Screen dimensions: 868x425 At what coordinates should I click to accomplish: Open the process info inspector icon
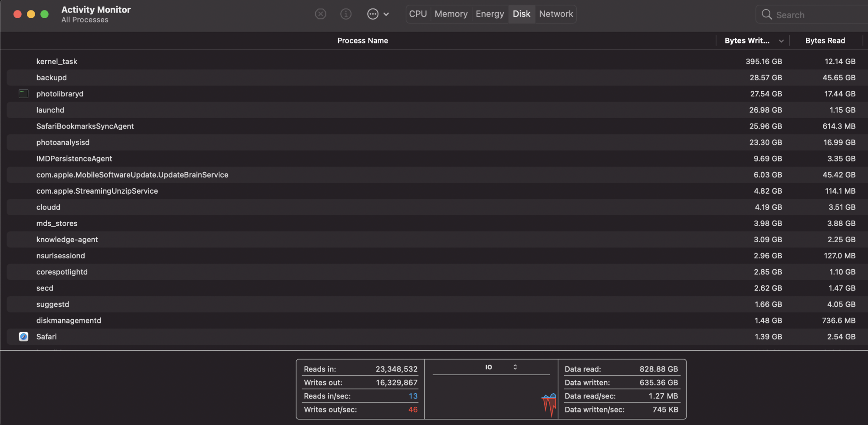point(346,14)
